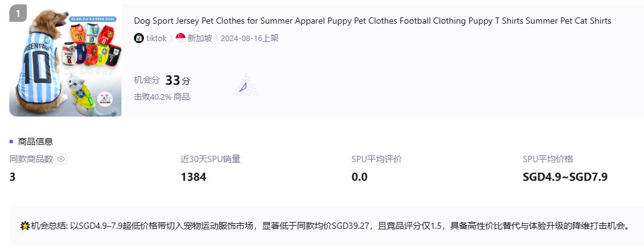Click the 新加坡 region label
Screen dimensions: 644x250
point(201,38)
